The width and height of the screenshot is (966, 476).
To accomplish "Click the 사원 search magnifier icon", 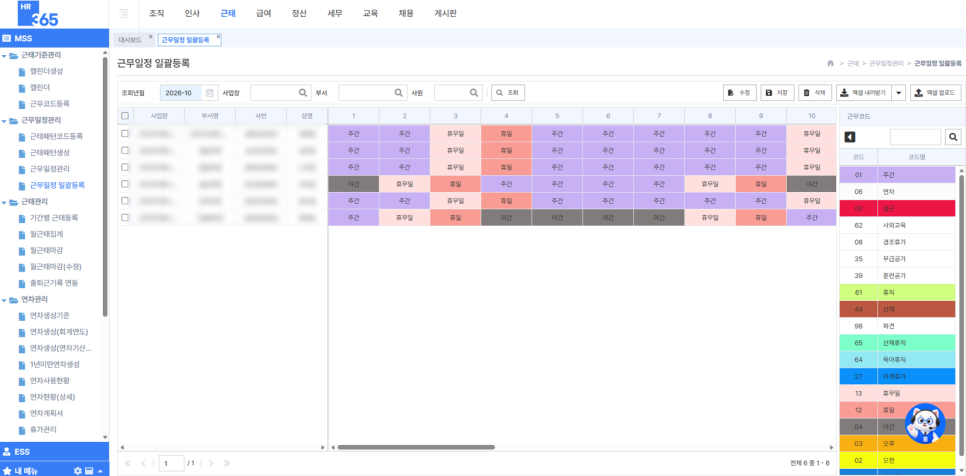I will point(474,93).
